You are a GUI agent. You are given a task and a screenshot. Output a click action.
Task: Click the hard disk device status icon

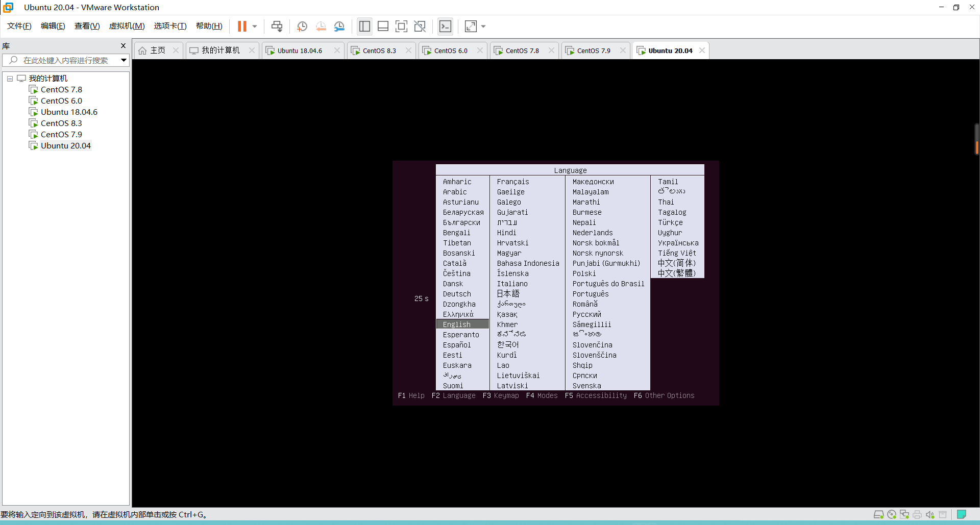[x=878, y=514]
